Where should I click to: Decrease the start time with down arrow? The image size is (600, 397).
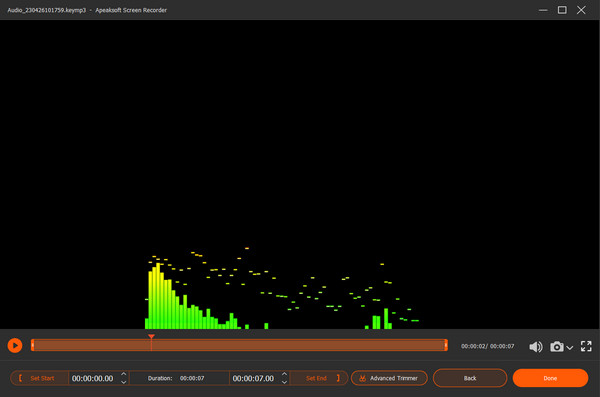(124, 382)
